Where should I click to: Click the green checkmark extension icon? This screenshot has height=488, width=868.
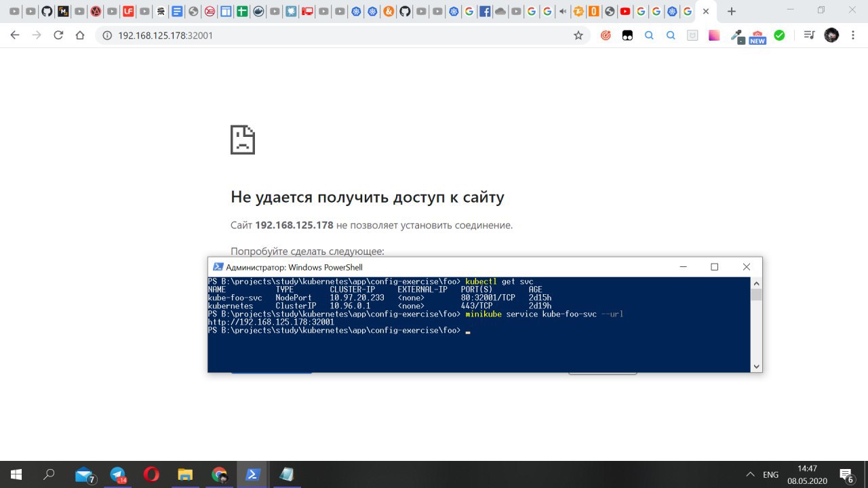pyautogui.click(x=779, y=35)
